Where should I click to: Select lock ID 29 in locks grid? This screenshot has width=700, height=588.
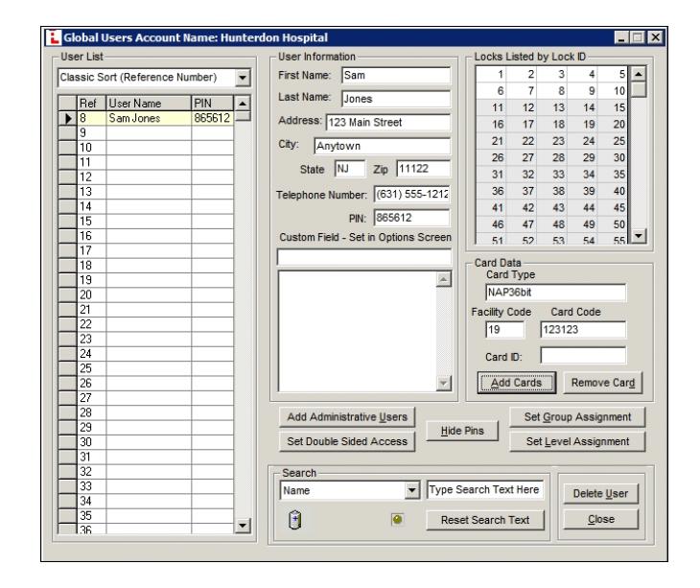[583, 157]
